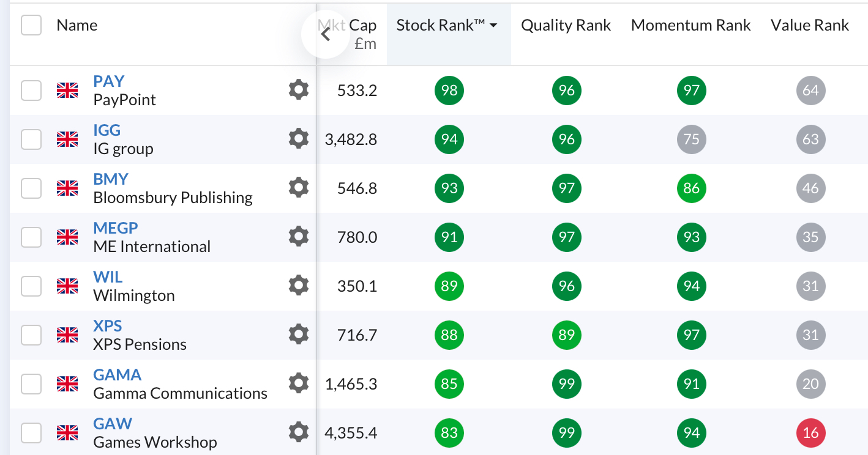Click the UK flag beside Games Workshop
This screenshot has height=455, width=868.
(67, 433)
